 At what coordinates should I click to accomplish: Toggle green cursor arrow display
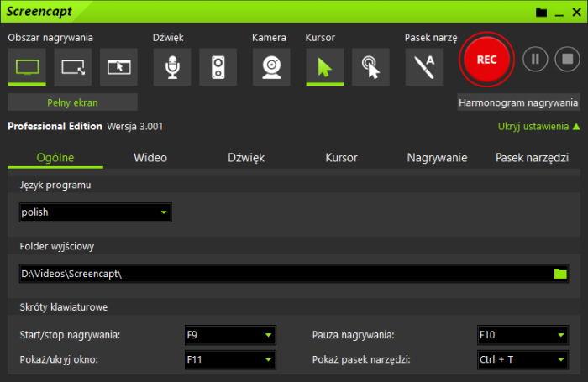pos(325,66)
